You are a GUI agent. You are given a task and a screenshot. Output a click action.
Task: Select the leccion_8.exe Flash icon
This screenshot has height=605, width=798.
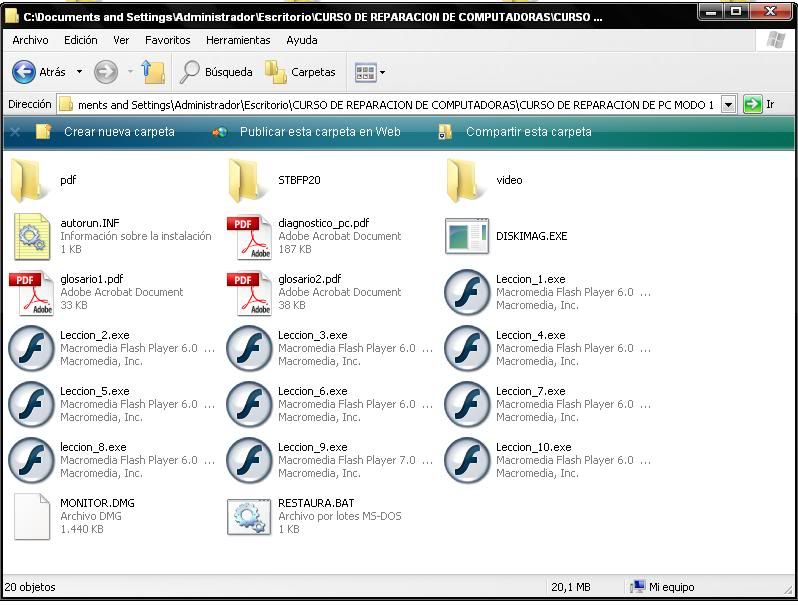[31, 460]
